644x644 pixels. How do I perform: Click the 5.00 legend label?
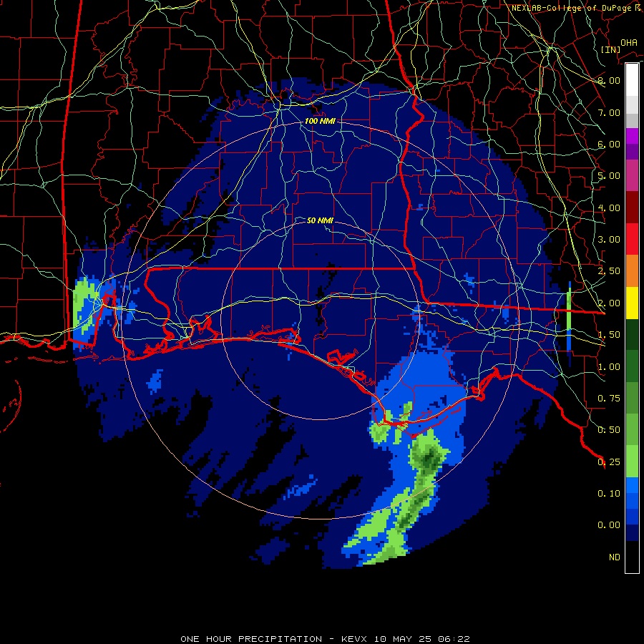point(609,176)
